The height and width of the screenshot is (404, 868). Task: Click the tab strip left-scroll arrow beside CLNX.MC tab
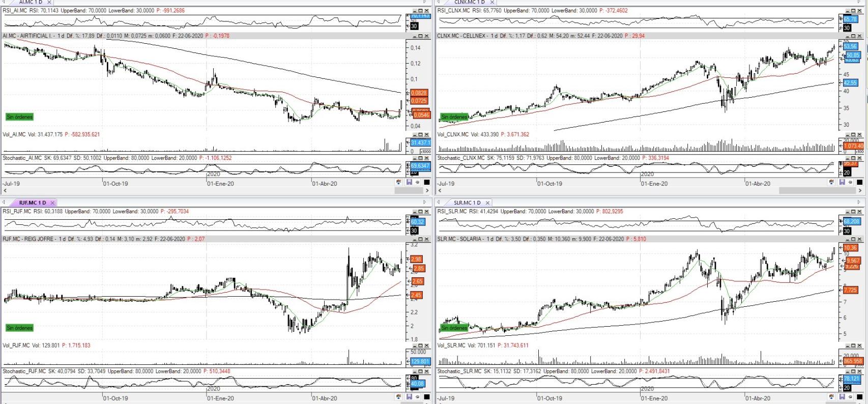(439, 2)
